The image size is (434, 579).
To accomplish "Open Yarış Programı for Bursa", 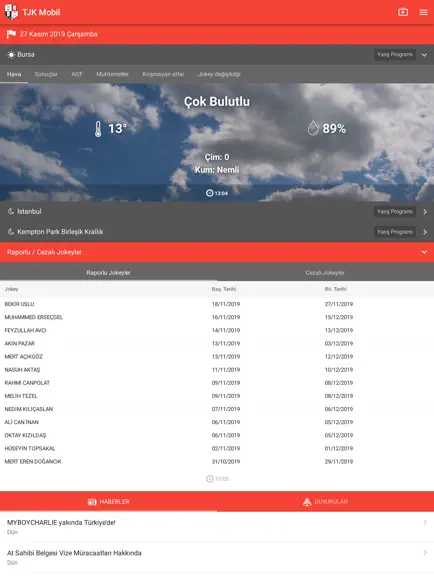I will [394, 55].
